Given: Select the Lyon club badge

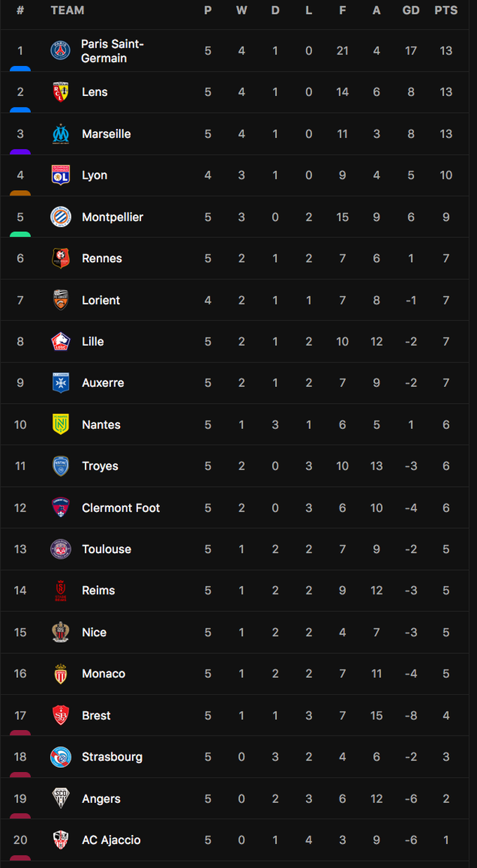Looking at the screenshot, I should pyautogui.click(x=61, y=175).
